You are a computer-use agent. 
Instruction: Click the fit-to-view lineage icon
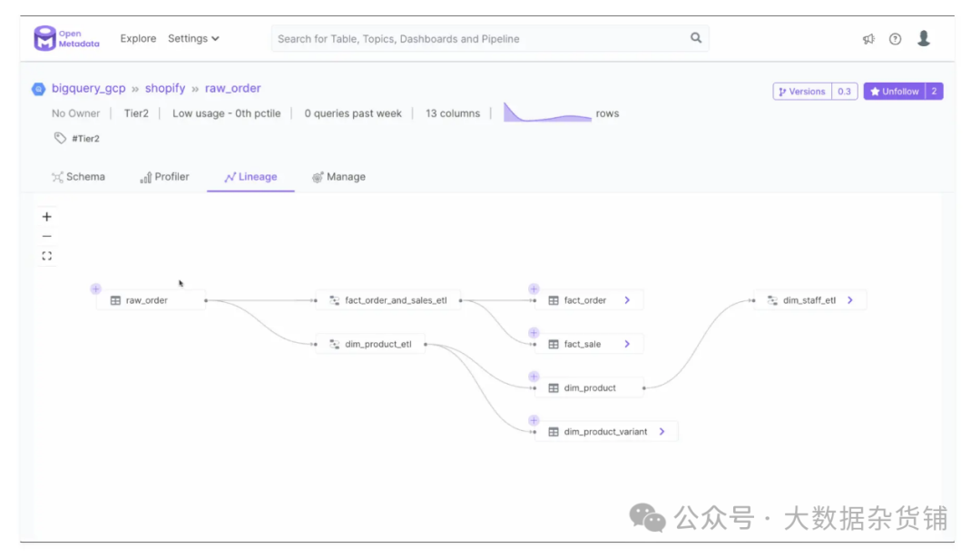point(47,256)
